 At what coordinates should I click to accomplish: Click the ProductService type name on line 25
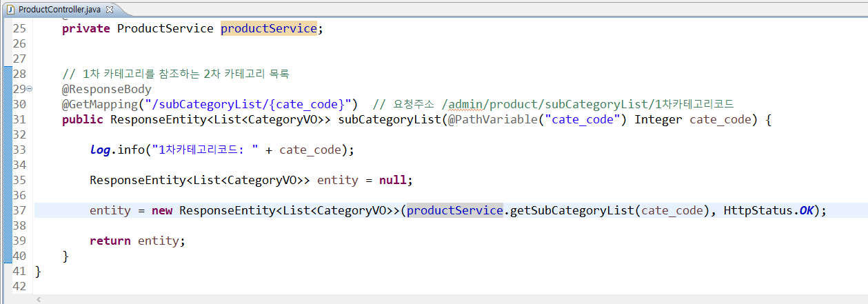[165, 29]
